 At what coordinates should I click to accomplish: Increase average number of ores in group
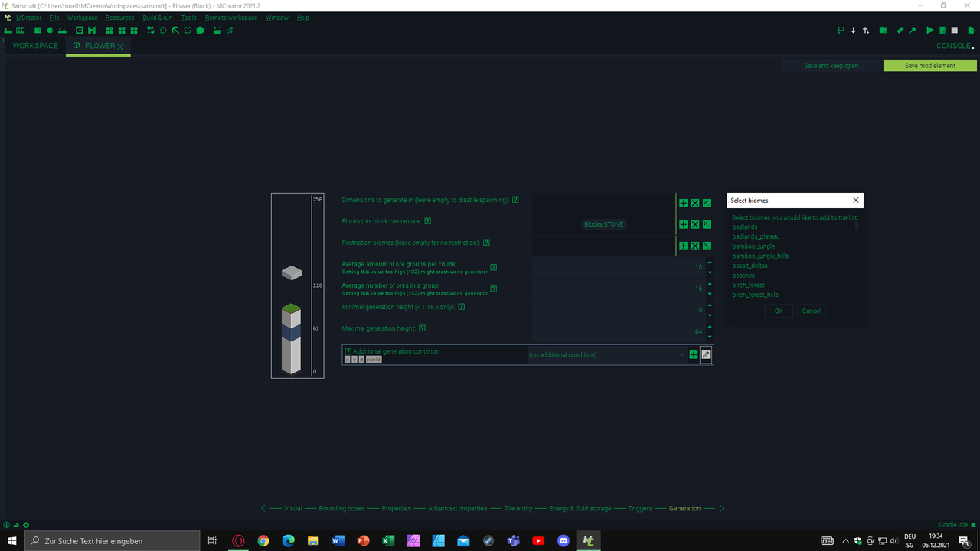click(710, 285)
